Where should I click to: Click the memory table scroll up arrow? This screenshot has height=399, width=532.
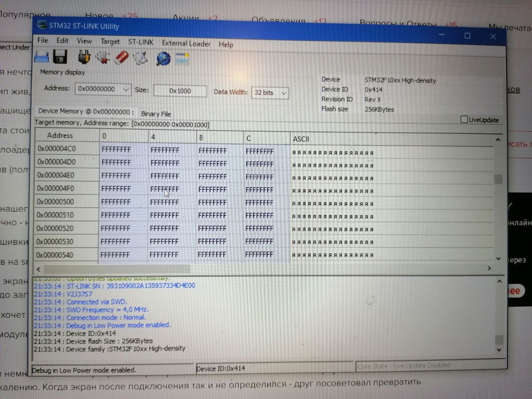(498, 140)
